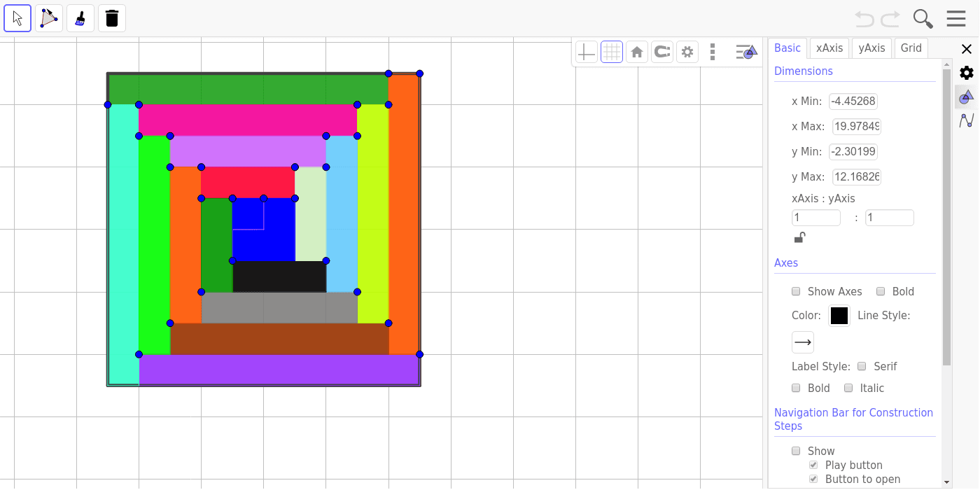Open graphics settings gear in style bar
980x490 pixels.
(x=687, y=52)
